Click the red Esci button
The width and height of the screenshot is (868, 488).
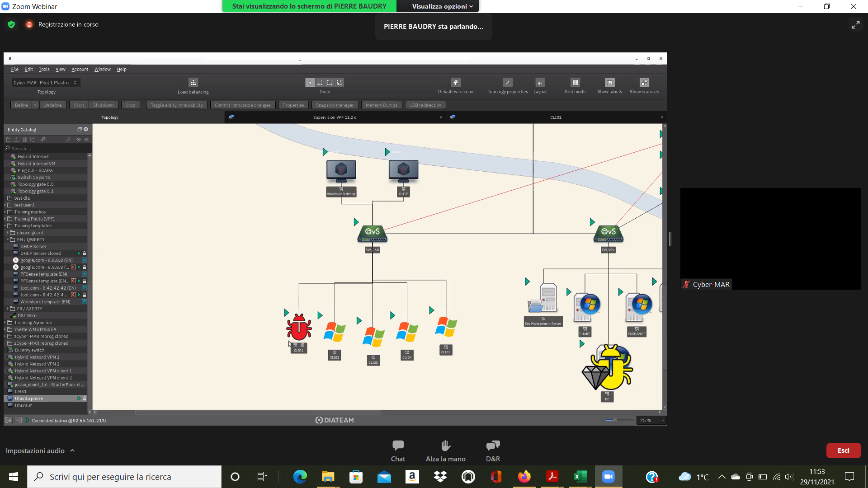[843, 450]
